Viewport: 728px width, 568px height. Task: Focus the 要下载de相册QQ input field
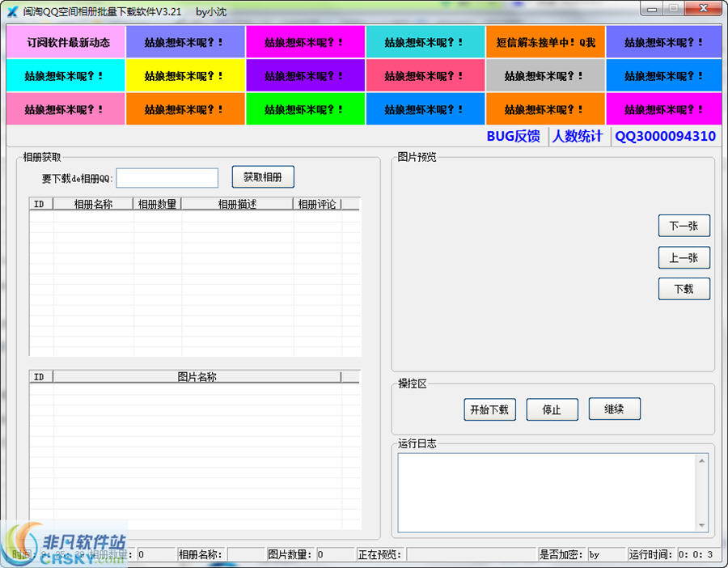167,178
